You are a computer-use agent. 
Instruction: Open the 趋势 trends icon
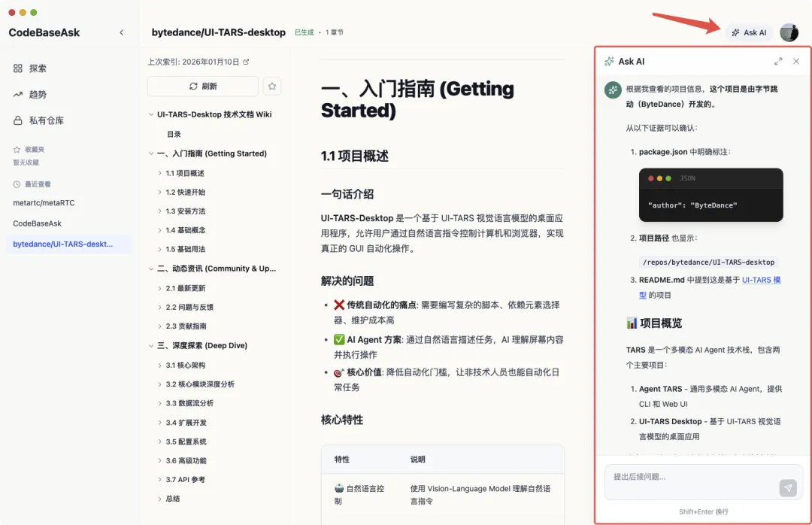(x=17, y=94)
